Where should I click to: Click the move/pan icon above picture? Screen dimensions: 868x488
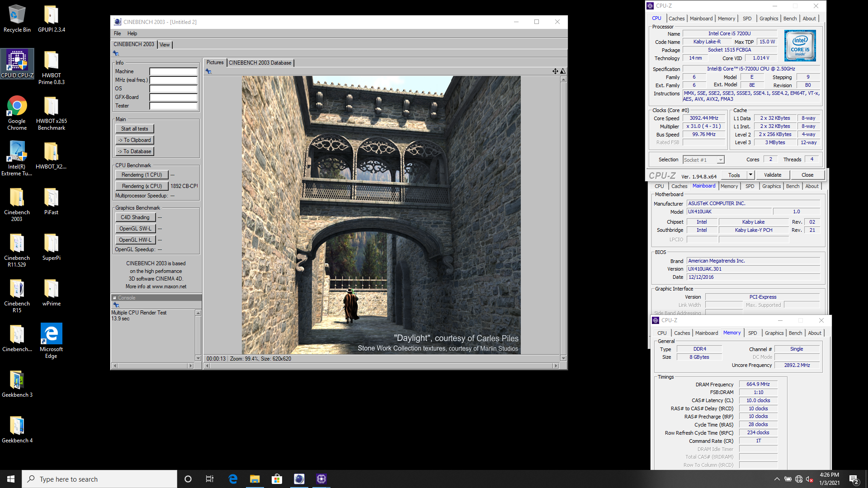[x=555, y=71]
